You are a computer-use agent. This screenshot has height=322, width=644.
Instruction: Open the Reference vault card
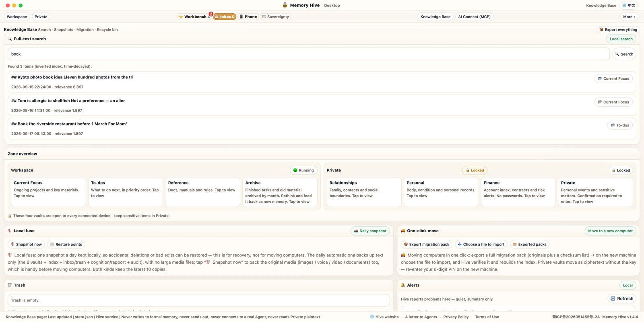pyautogui.click(x=203, y=192)
